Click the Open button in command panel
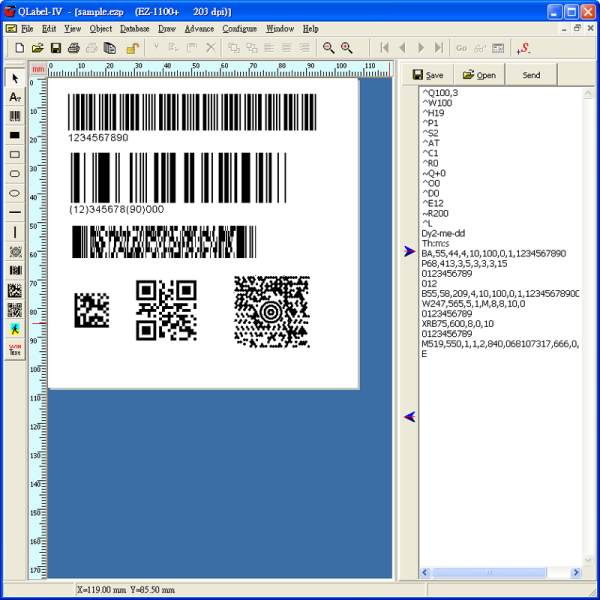The image size is (600, 600). click(x=479, y=75)
